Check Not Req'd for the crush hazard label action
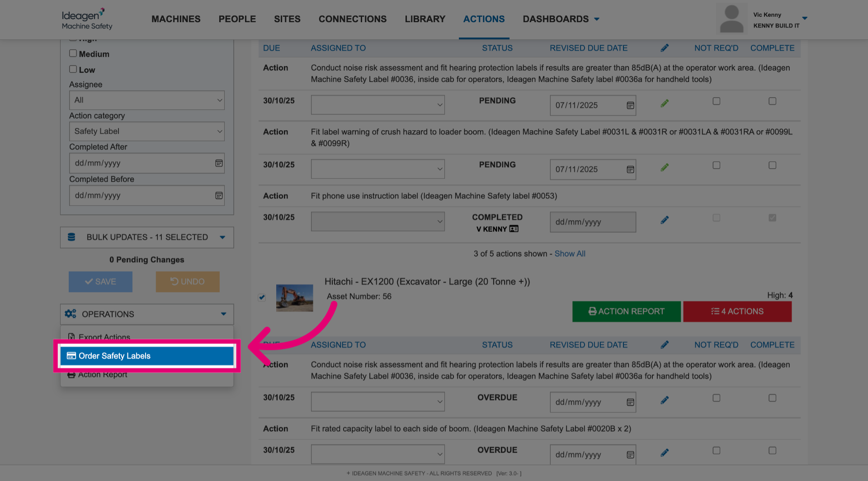This screenshot has width=868, height=481. tap(717, 165)
